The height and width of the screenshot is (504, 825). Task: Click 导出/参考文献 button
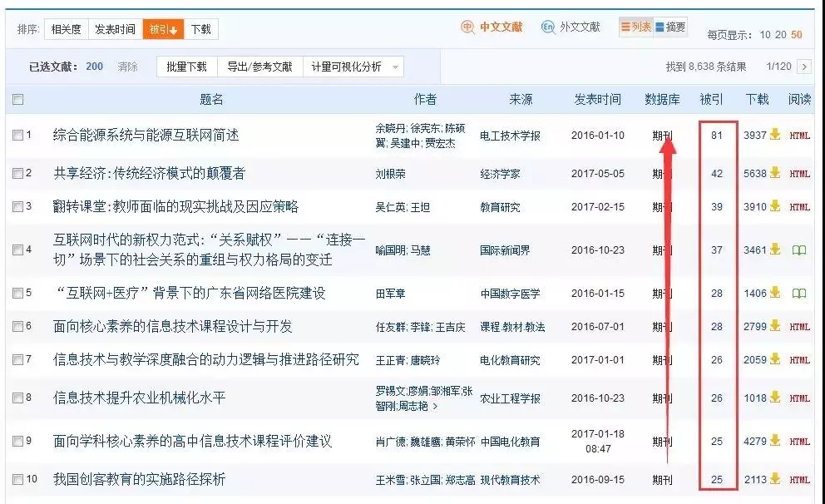260,67
